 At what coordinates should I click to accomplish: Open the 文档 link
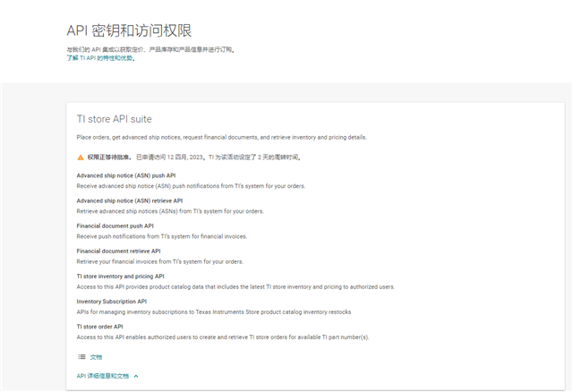[96, 357]
